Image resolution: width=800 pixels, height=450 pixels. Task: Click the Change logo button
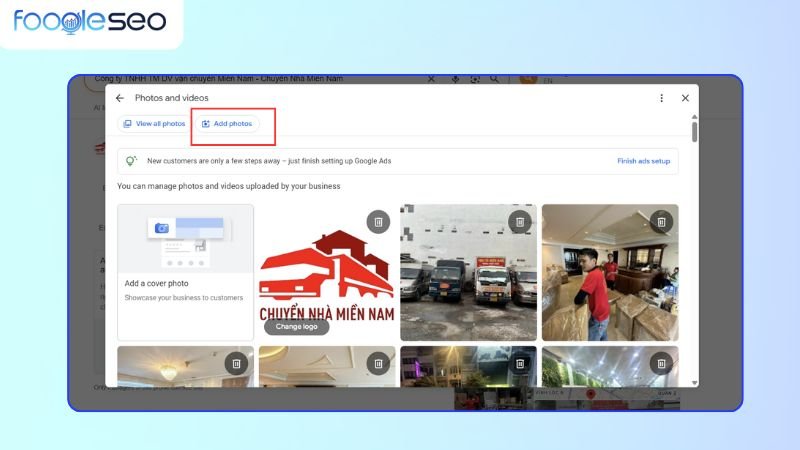296,326
